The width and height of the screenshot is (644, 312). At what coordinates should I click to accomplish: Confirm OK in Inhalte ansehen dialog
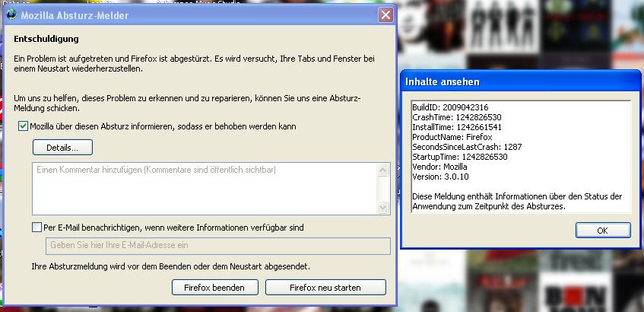pyautogui.click(x=602, y=231)
